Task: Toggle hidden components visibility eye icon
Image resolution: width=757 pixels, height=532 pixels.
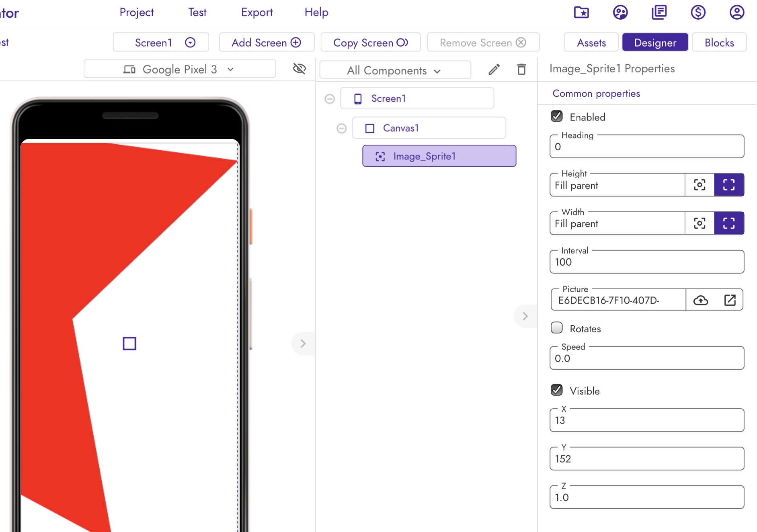Action: pyautogui.click(x=300, y=69)
